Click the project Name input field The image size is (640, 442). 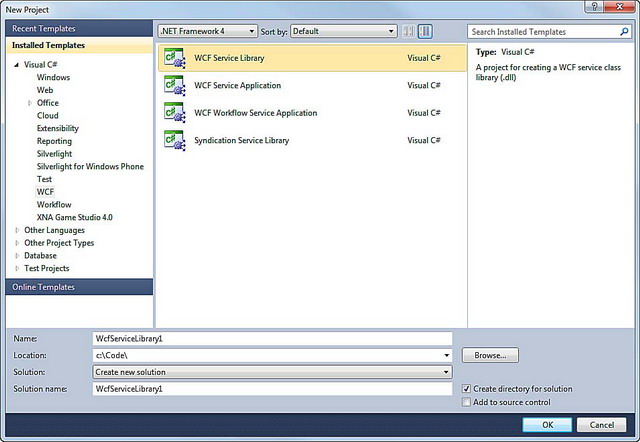(x=272, y=338)
